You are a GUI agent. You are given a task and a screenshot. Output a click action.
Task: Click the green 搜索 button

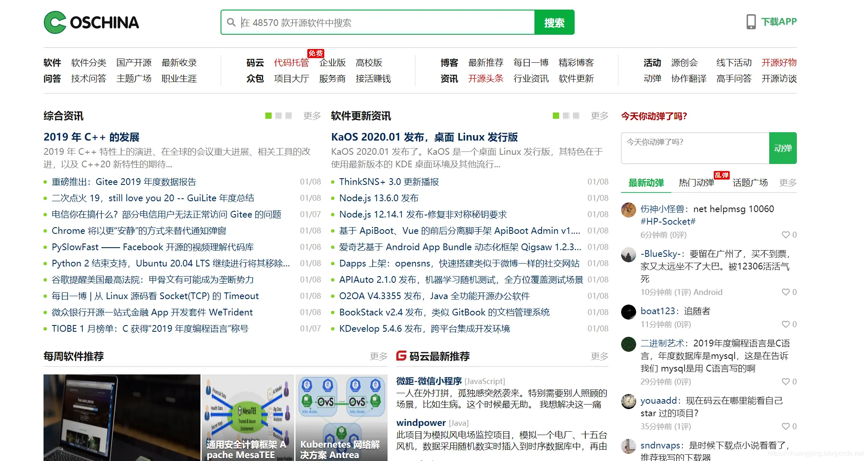click(554, 22)
